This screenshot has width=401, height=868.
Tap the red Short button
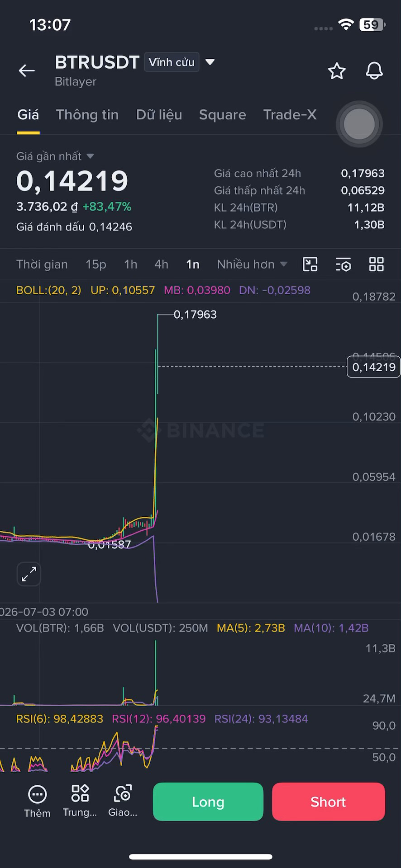(x=328, y=802)
